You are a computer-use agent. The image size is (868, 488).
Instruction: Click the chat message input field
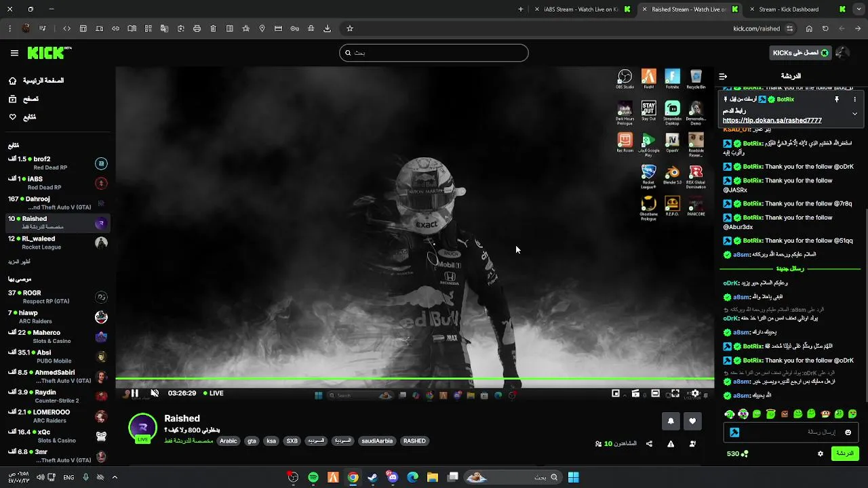point(791,432)
